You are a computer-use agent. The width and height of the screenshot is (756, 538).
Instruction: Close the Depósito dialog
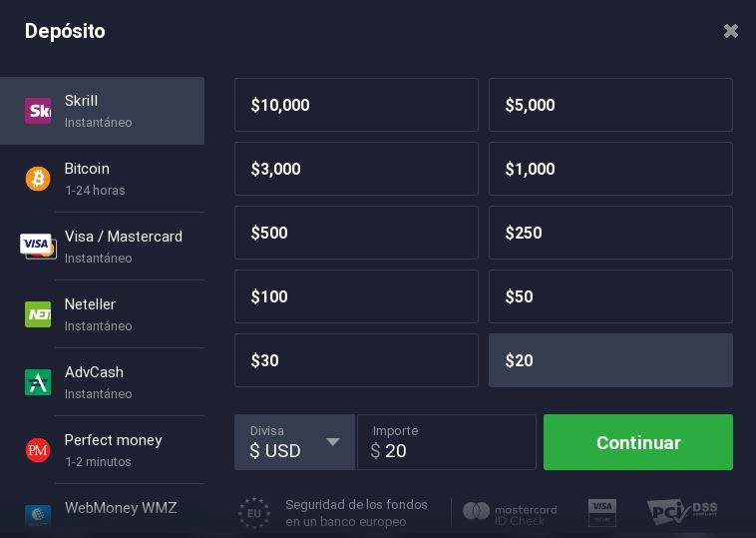pyautogui.click(x=731, y=31)
